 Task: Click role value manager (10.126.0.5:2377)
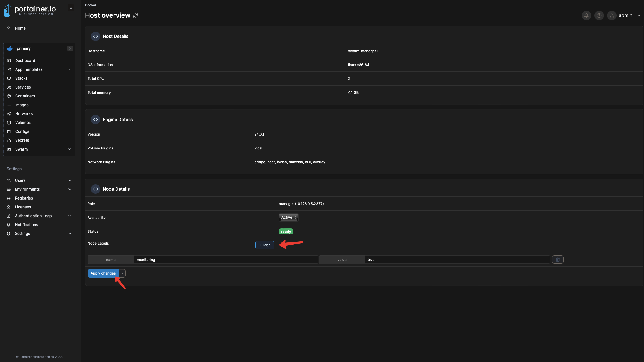coord(301,204)
